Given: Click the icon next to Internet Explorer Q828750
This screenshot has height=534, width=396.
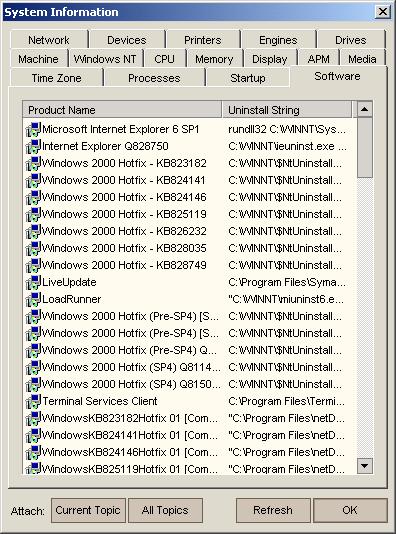Looking at the screenshot, I should pos(33,147).
